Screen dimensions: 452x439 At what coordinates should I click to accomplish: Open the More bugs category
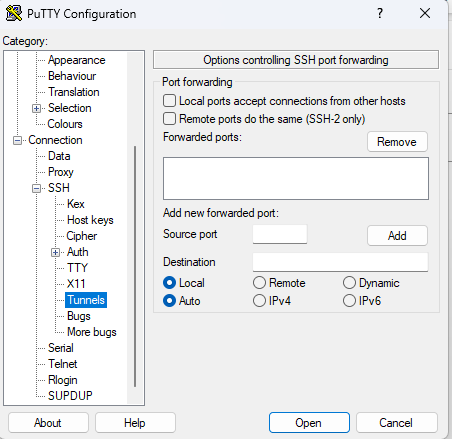pyautogui.click(x=92, y=332)
